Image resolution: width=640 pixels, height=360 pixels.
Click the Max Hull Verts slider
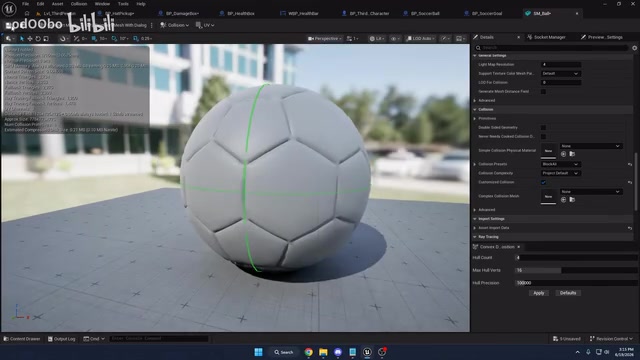click(576, 270)
